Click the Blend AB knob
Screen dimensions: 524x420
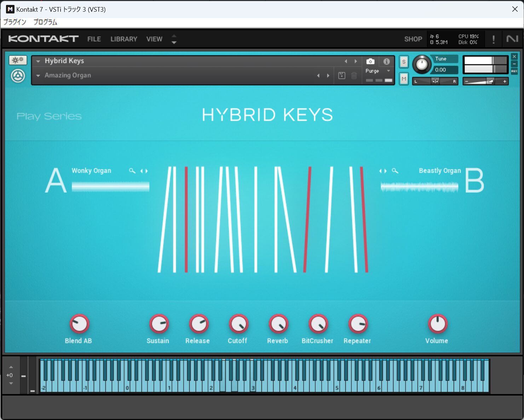79,324
